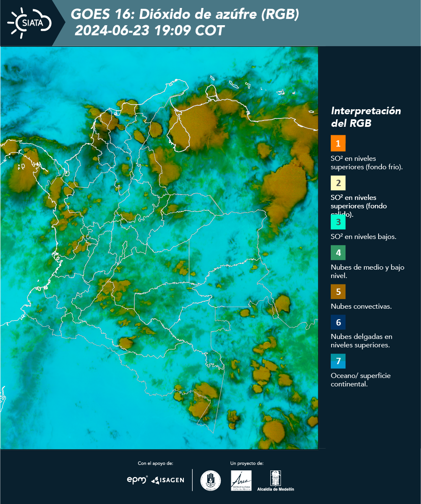This screenshot has width=421, height=504.
Task: Select the orange legend swatch numbered 1
Action: [338, 143]
